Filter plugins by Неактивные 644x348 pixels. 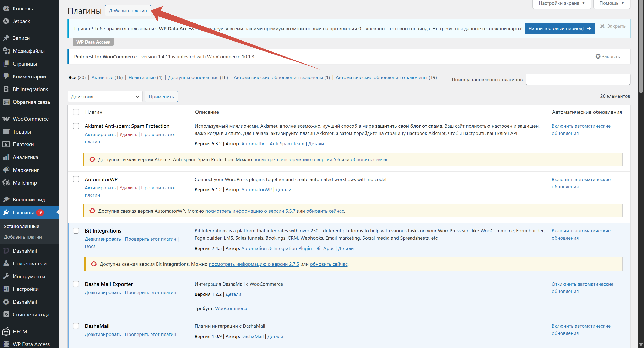[142, 77]
